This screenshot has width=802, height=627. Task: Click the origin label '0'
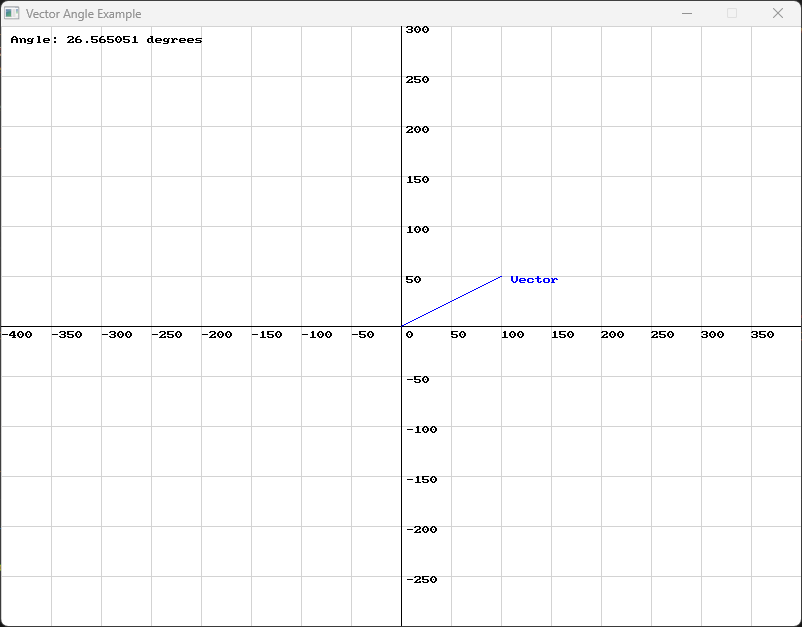(x=409, y=335)
